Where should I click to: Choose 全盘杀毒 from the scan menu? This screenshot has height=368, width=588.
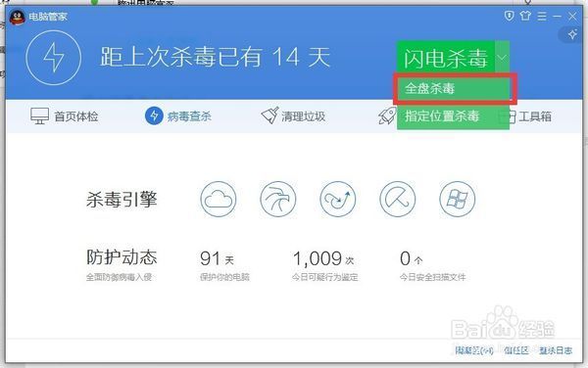(454, 89)
